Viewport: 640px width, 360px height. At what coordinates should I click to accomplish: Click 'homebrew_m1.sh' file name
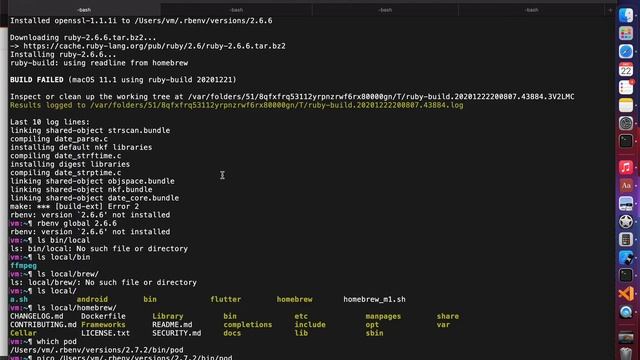[374, 299]
